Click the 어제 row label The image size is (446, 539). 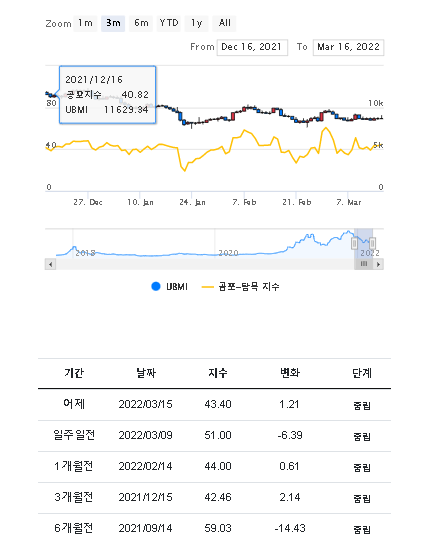coord(74,404)
